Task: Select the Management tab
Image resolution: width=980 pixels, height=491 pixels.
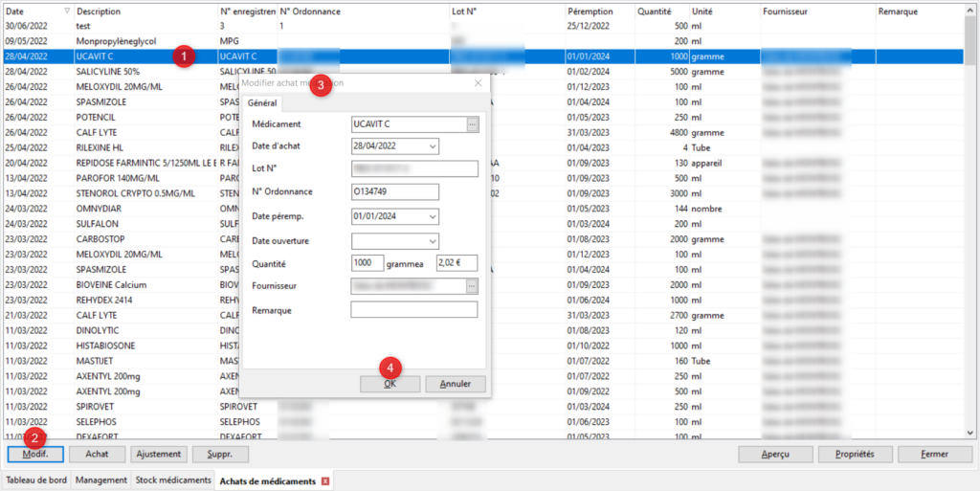Action: click(x=101, y=480)
